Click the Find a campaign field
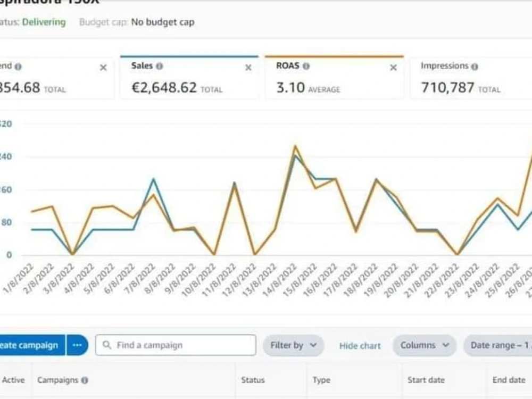Viewport: 532px width, 399px height. (176, 345)
